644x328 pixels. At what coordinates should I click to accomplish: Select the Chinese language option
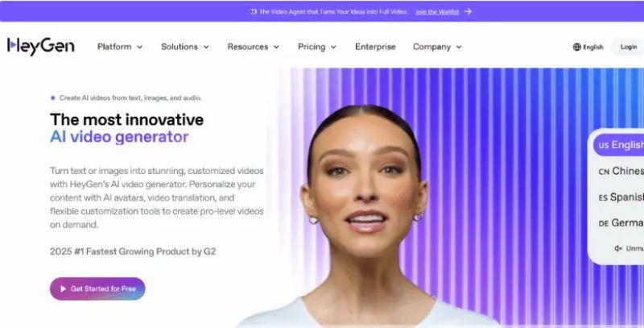click(621, 171)
